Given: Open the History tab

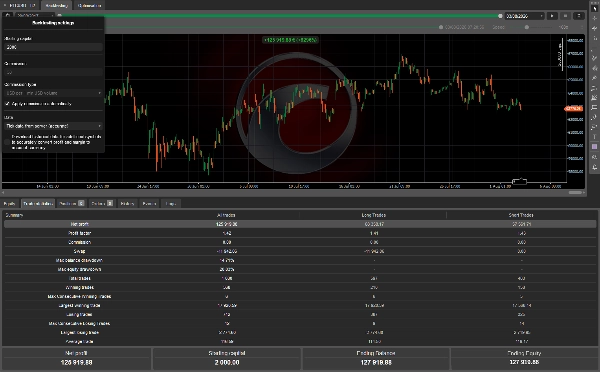Looking at the screenshot, I should tap(127, 204).
